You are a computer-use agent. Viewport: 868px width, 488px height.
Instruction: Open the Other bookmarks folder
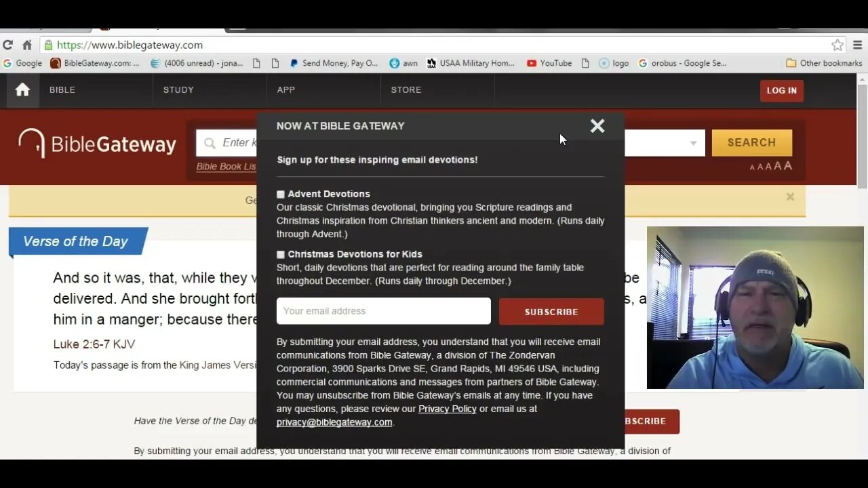(x=824, y=63)
